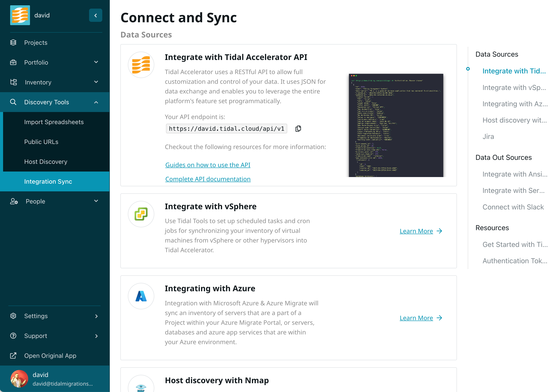Click the Resources contents heading
The width and height of the screenshot is (559, 392).
tap(492, 228)
